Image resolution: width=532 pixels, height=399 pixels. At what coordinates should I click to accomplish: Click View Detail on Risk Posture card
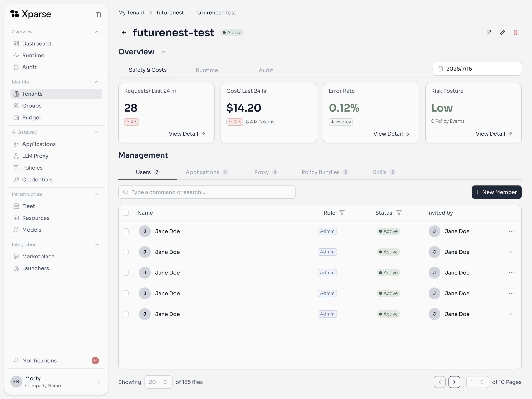point(494,134)
